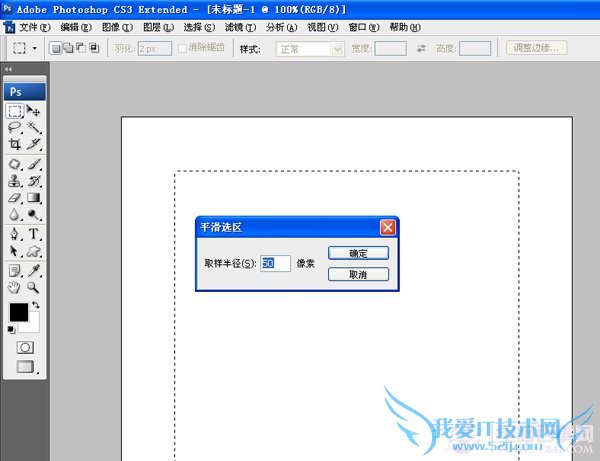
Task: Select the Magic Wand tool
Action: (x=34, y=127)
